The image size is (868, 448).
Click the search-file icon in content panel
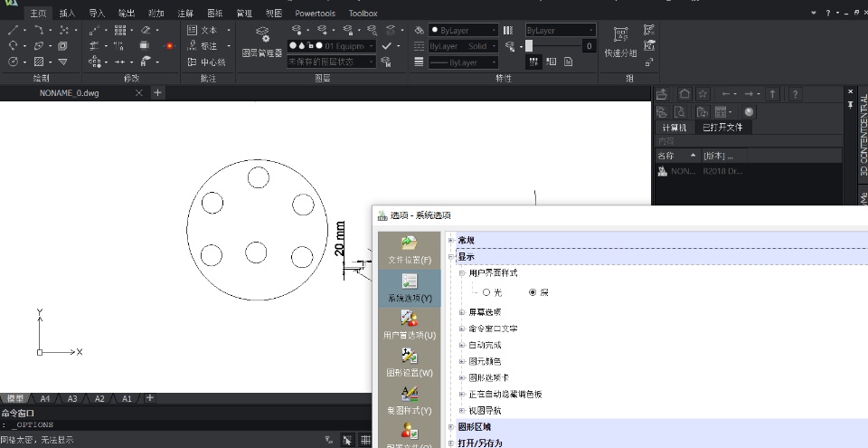click(x=680, y=112)
